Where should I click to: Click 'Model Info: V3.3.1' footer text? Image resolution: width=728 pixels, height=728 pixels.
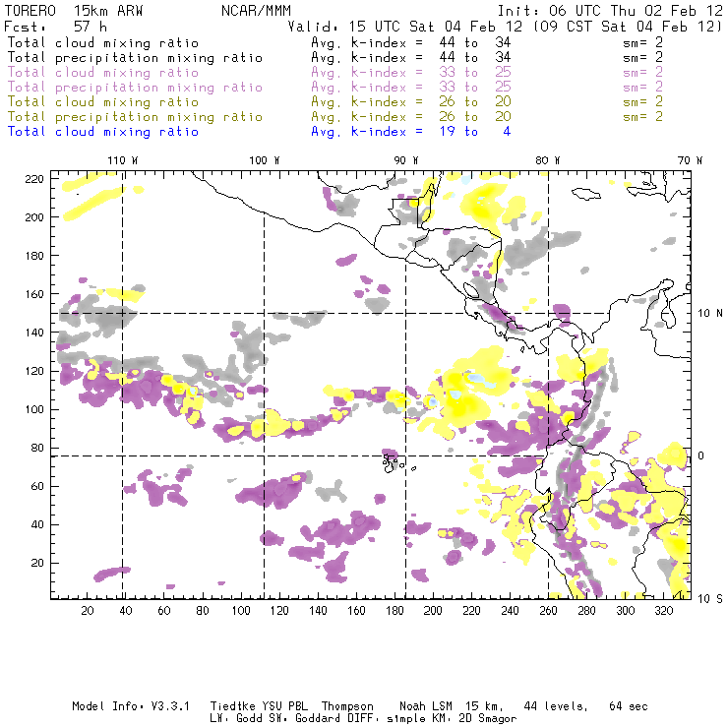(131, 706)
